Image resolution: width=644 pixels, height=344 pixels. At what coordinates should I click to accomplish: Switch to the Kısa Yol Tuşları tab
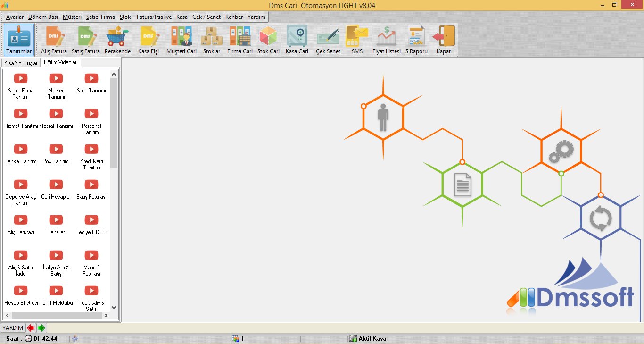(x=21, y=63)
